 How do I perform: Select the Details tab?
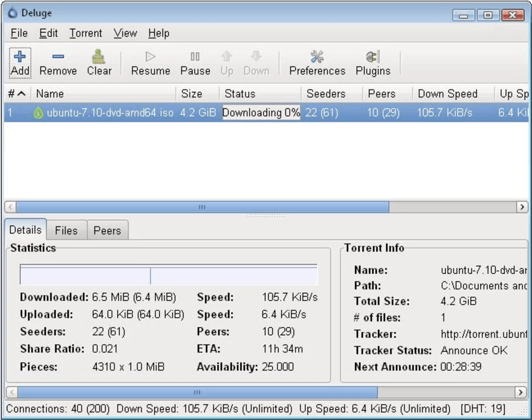click(x=25, y=229)
